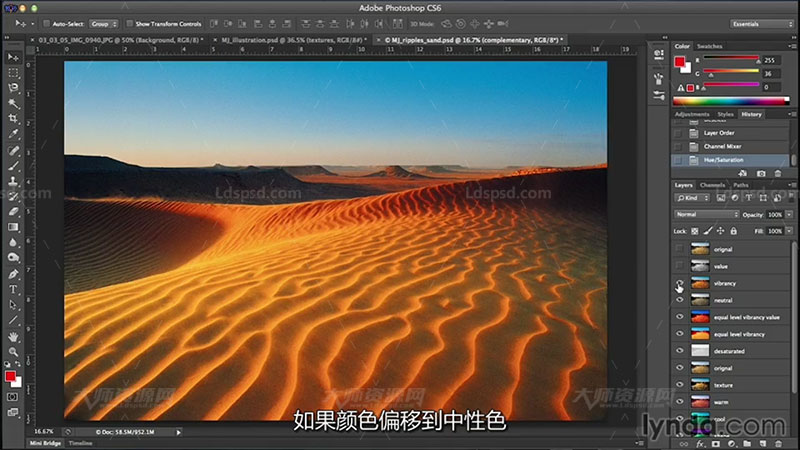This screenshot has width=800, height=450.
Task: Open the Normal blend mode dropdown
Action: point(706,214)
